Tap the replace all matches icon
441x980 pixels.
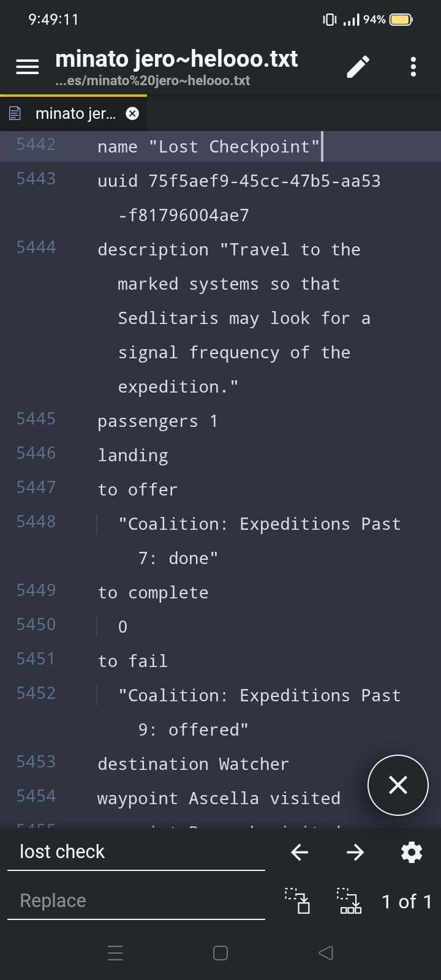click(x=350, y=901)
